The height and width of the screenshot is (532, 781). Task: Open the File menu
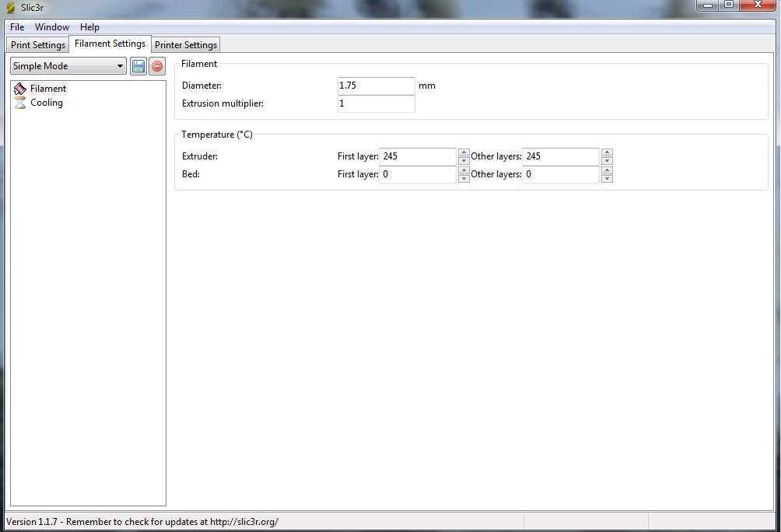point(17,27)
